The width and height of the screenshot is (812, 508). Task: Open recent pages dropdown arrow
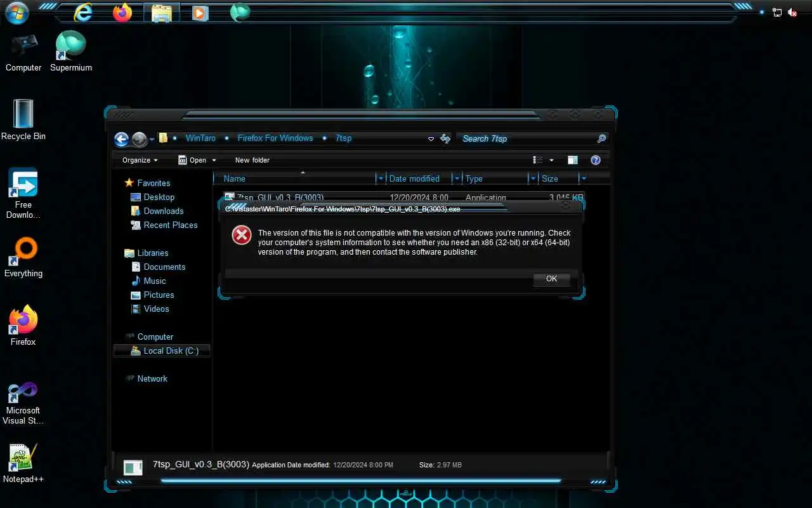click(x=152, y=140)
